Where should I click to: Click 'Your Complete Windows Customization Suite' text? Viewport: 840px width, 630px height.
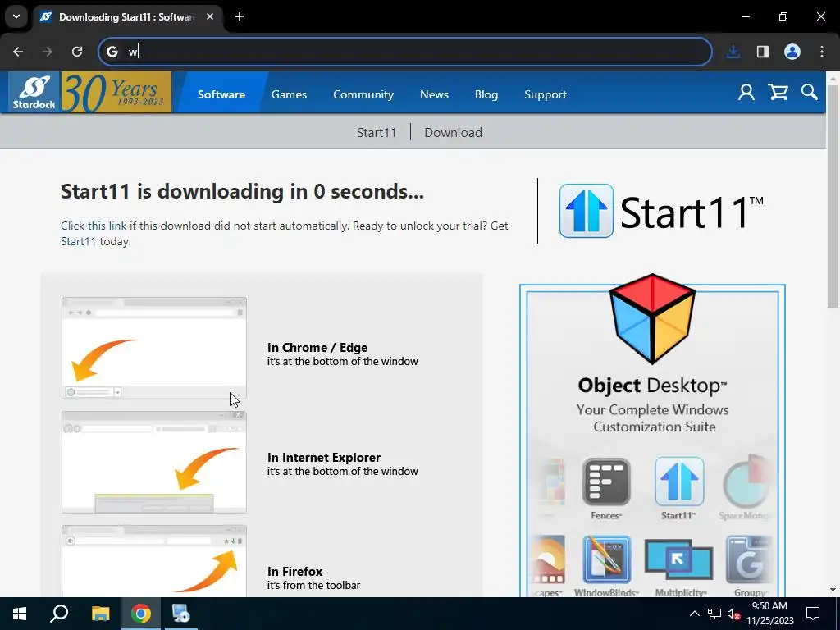652,418
